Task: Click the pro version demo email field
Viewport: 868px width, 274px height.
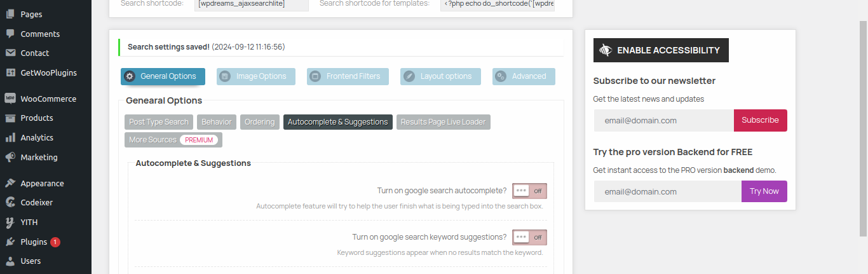Action: (x=668, y=191)
